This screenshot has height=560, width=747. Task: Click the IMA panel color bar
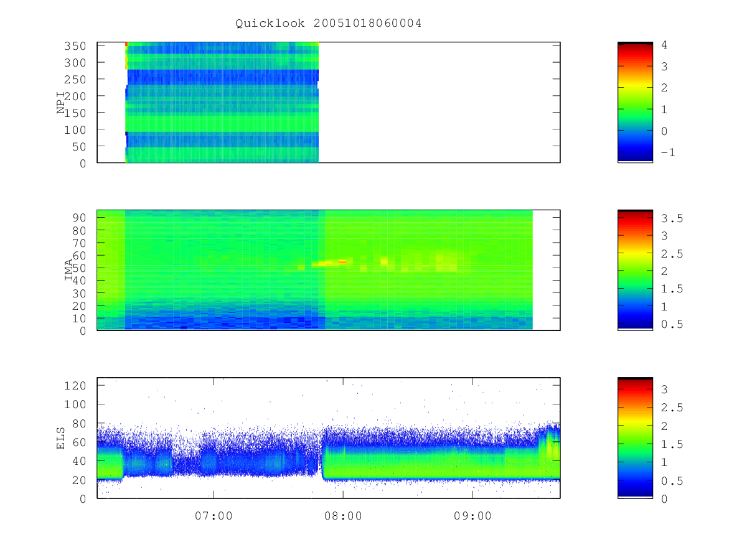[x=635, y=270]
